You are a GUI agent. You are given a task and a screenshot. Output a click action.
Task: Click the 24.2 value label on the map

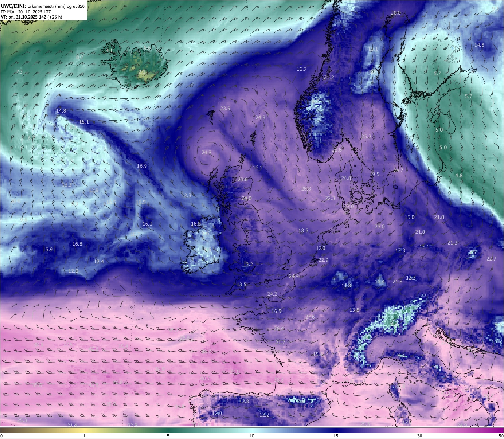[x=272, y=294]
